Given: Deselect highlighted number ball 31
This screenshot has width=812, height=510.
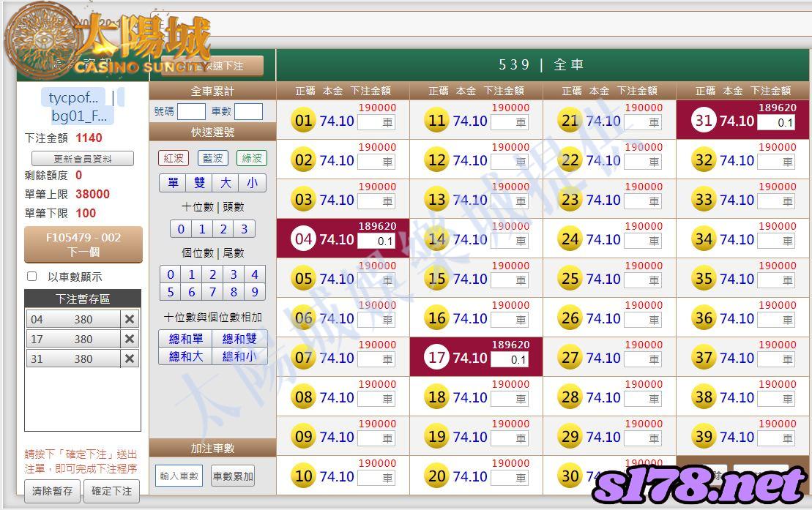Looking at the screenshot, I should 704,120.
